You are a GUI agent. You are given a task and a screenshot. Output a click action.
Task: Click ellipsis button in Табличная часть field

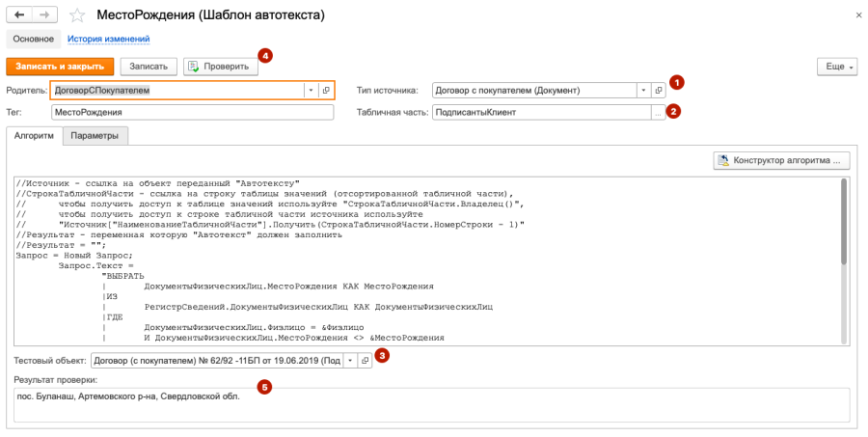(659, 112)
